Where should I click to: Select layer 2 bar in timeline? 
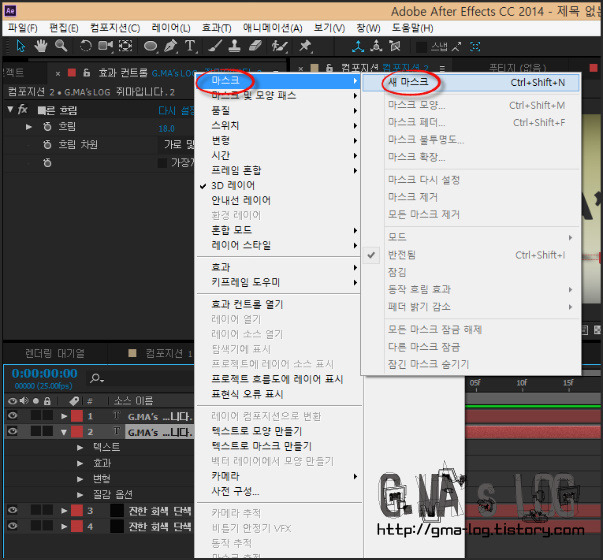pos(533,432)
